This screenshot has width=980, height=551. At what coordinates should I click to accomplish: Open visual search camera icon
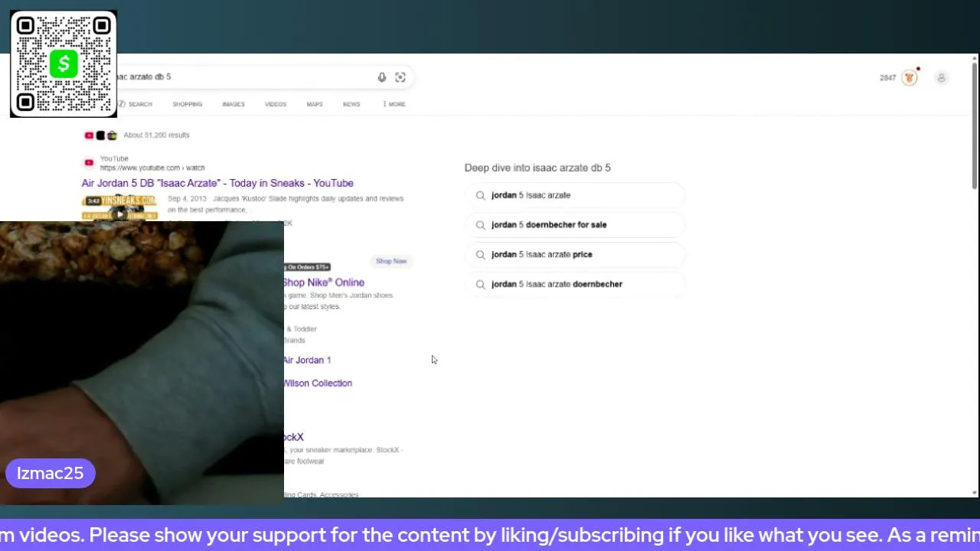pyautogui.click(x=400, y=77)
